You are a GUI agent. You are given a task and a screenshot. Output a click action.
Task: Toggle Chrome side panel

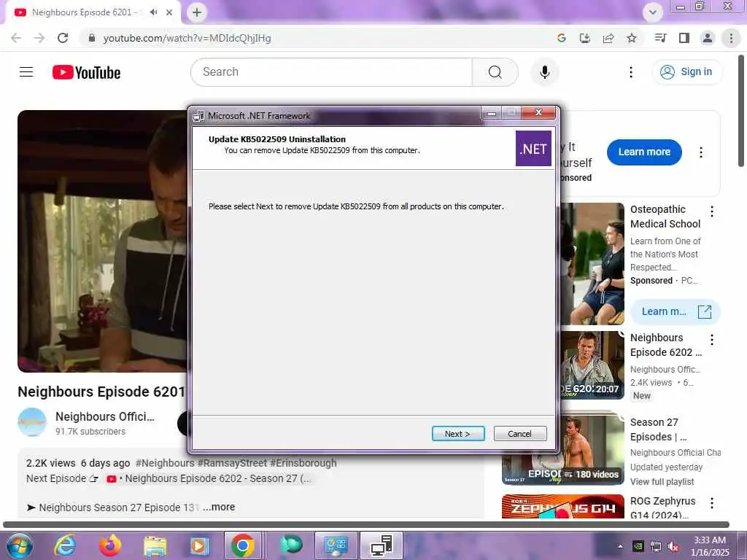[684, 38]
